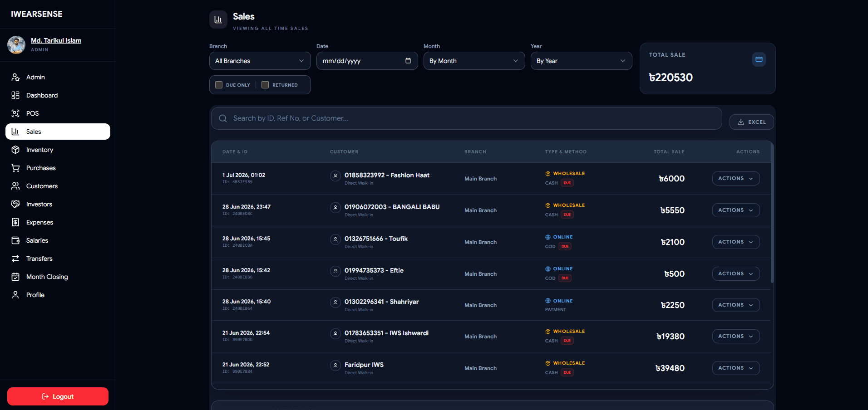This screenshot has width=868, height=410.
Task: Click the sales table vertical scrollbar
Action: click(x=772, y=213)
